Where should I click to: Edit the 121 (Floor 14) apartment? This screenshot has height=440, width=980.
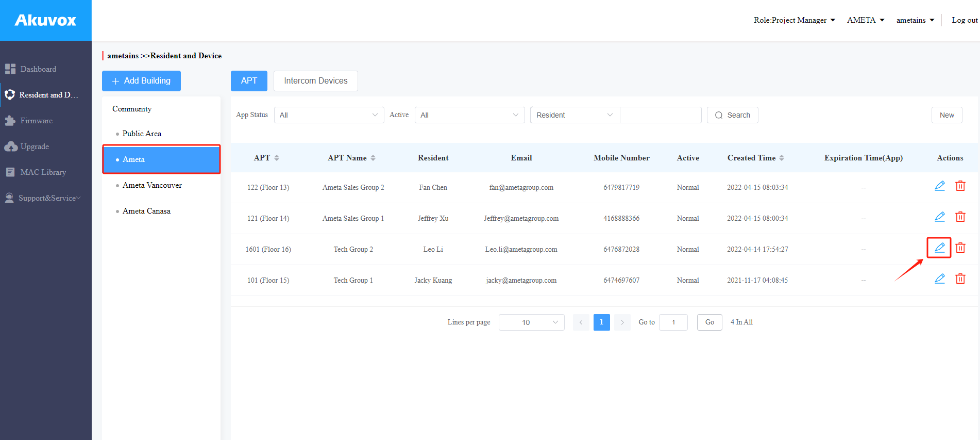(940, 217)
